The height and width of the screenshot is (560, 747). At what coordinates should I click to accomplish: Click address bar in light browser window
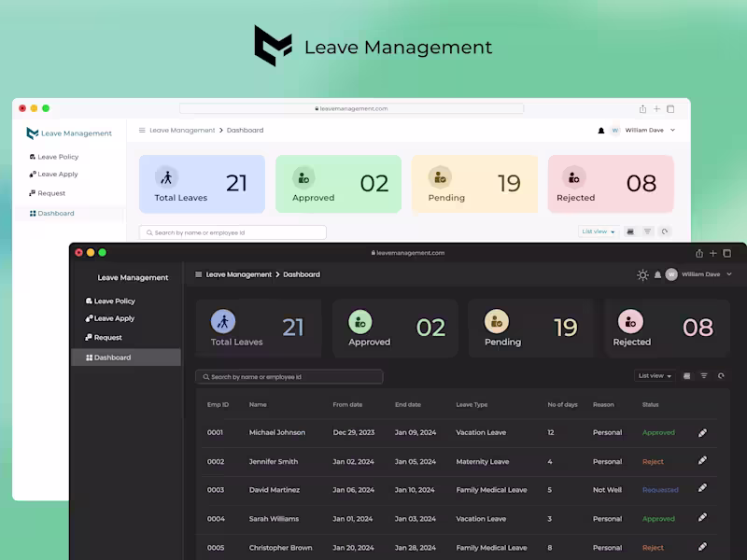tap(352, 108)
